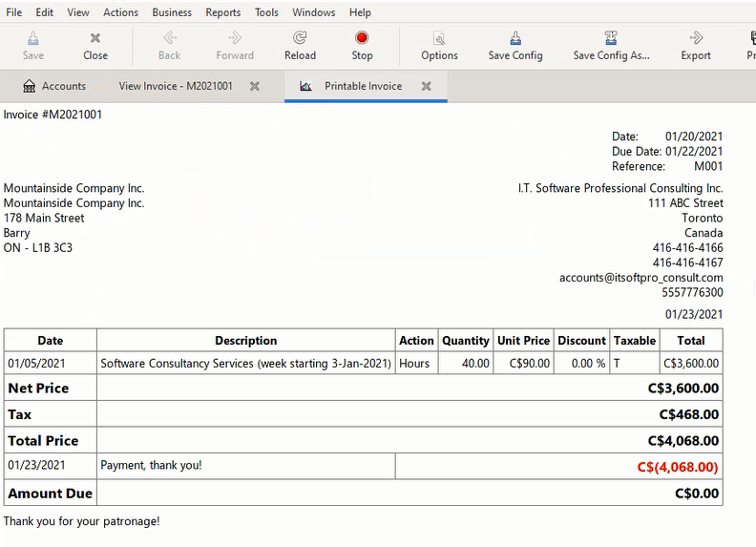Click the Save Config As icon
The height and width of the screenshot is (547, 756).
point(611,39)
